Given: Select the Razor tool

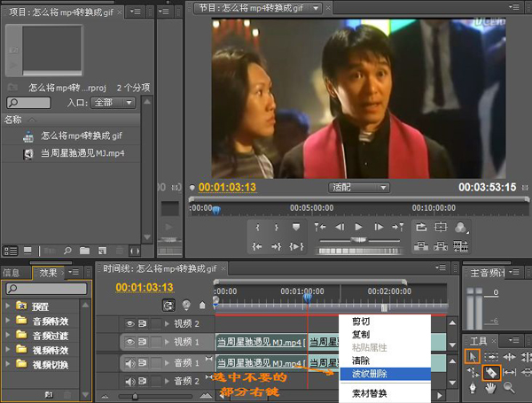Looking at the screenshot, I should (x=491, y=373).
